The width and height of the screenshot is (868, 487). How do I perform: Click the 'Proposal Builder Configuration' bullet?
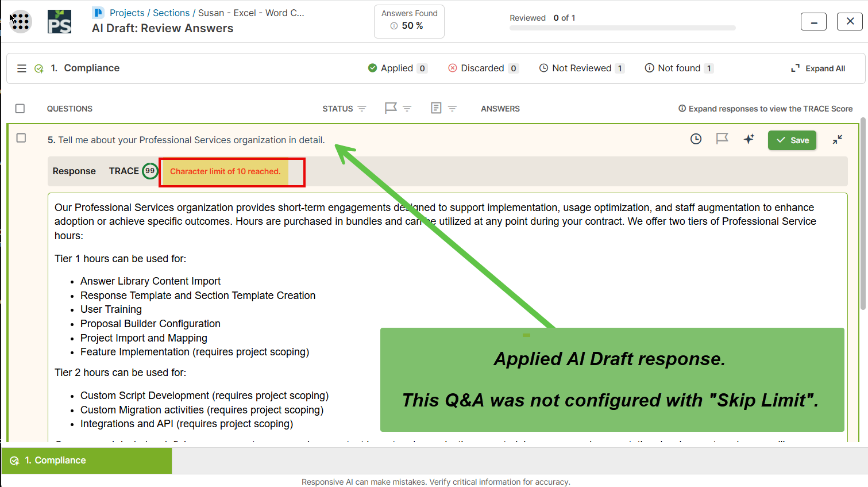[151, 324]
